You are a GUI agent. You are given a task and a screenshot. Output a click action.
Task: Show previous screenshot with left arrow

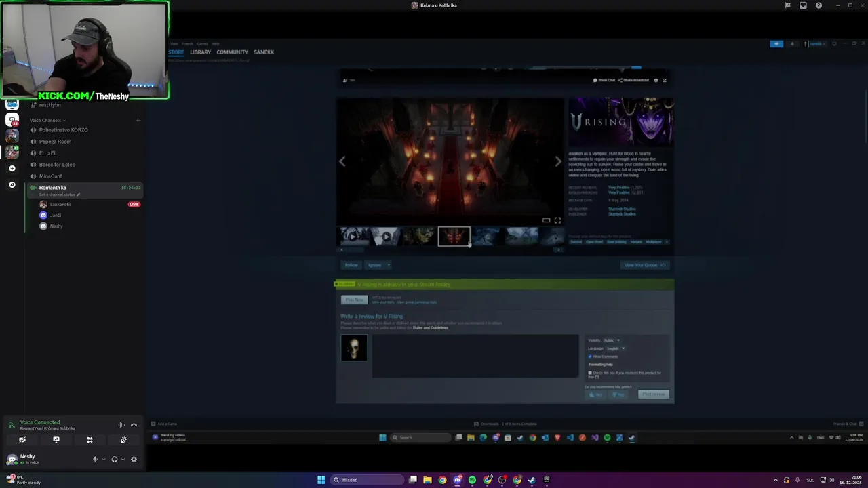pos(342,161)
